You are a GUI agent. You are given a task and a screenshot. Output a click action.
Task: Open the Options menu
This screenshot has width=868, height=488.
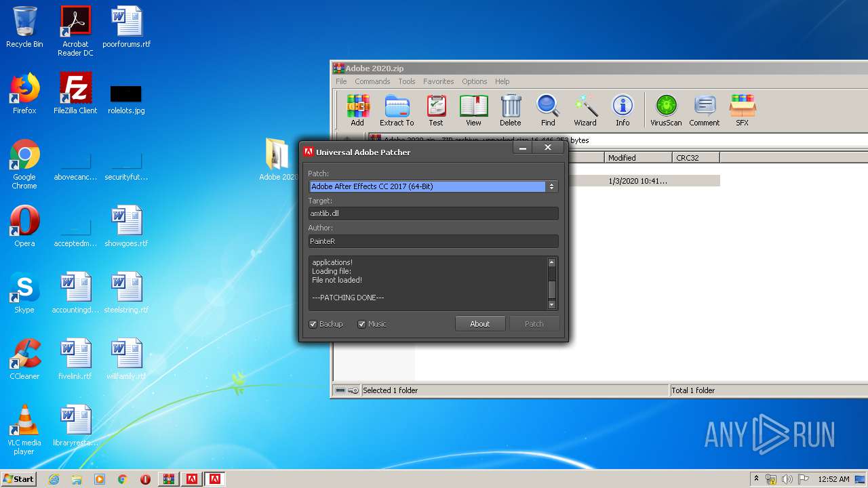tap(475, 81)
